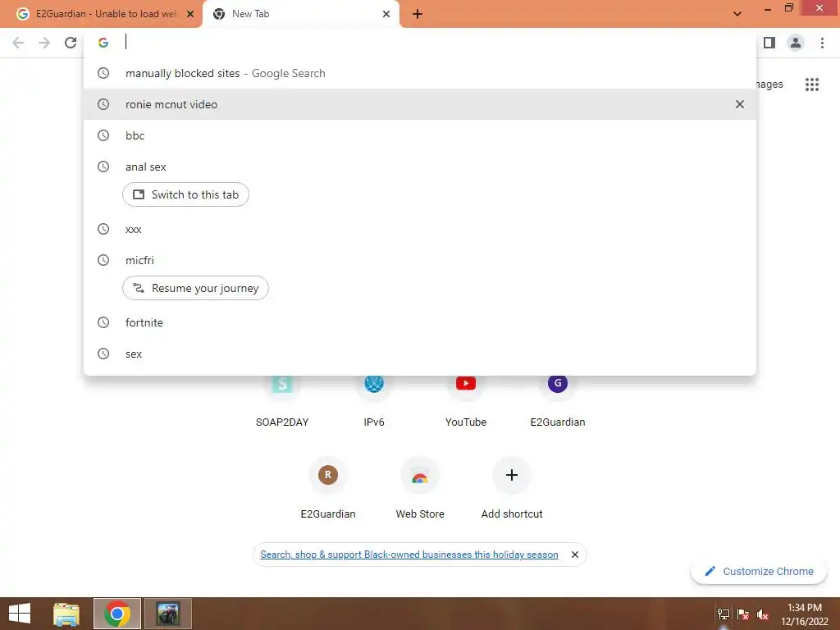Open the tractor game taskbar icon
840x630 pixels.
[168, 614]
